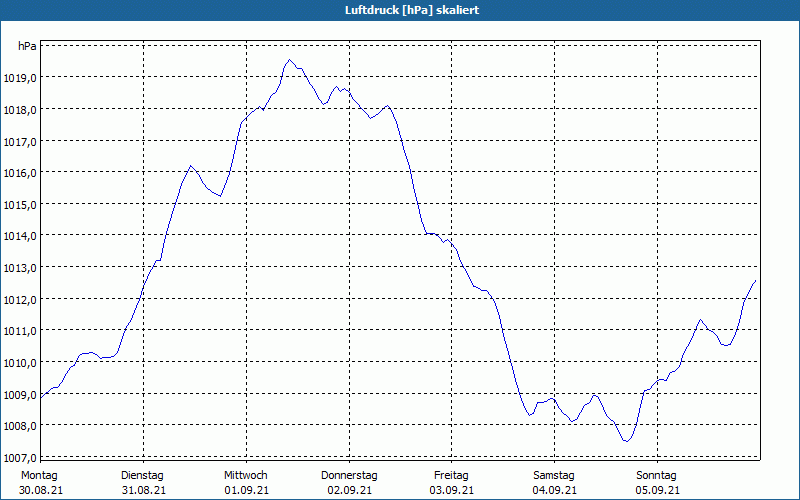Click the 1009,0 axis value
Image resolution: width=800 pixels, height=500 pixels.
click(x=20, y=394)
